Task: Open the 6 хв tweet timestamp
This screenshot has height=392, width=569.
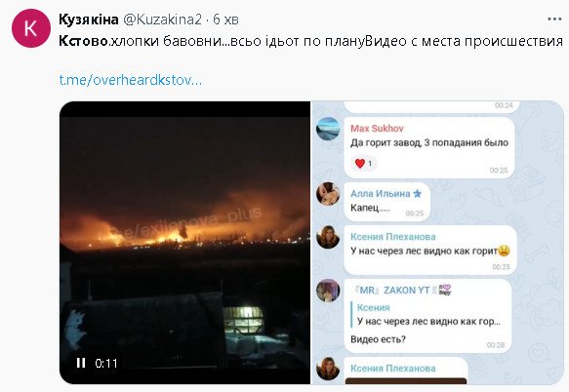Action: 225,20
